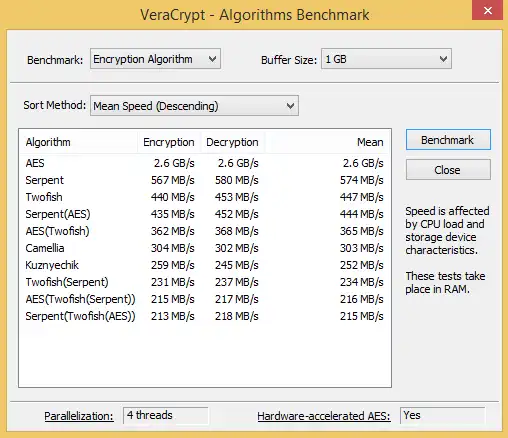Click the Encryption column header
The image size is (508, 438).
pyautogui.click(x=169, y=142)
